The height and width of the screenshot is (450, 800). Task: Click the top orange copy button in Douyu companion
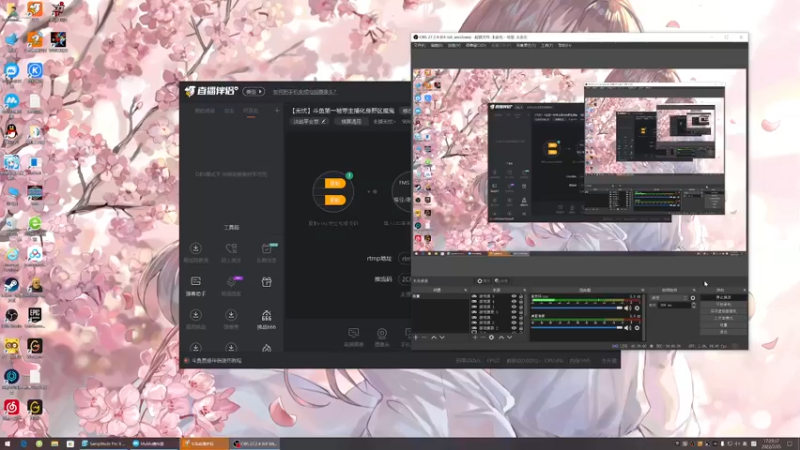pos(334,183)
